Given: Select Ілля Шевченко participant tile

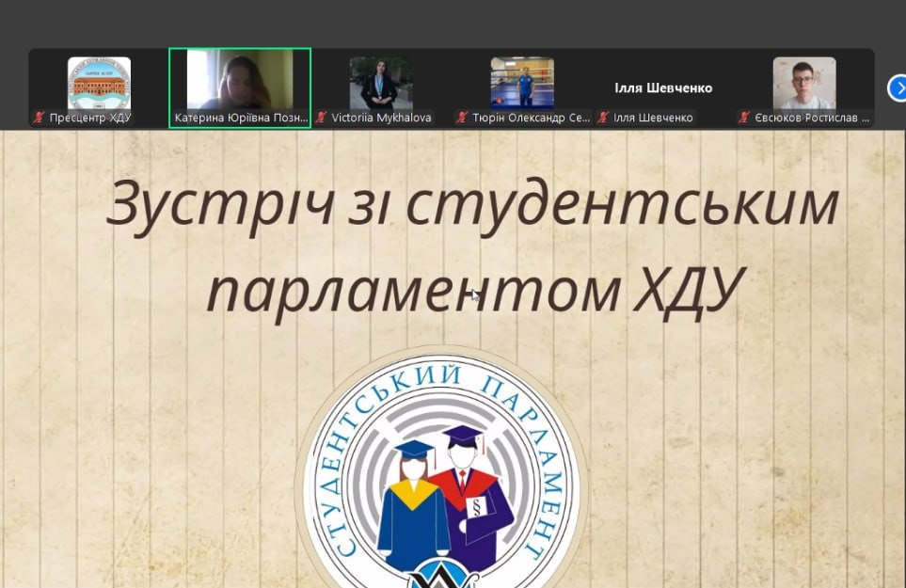Looking at the screenshot, I should tap(663, 87).
